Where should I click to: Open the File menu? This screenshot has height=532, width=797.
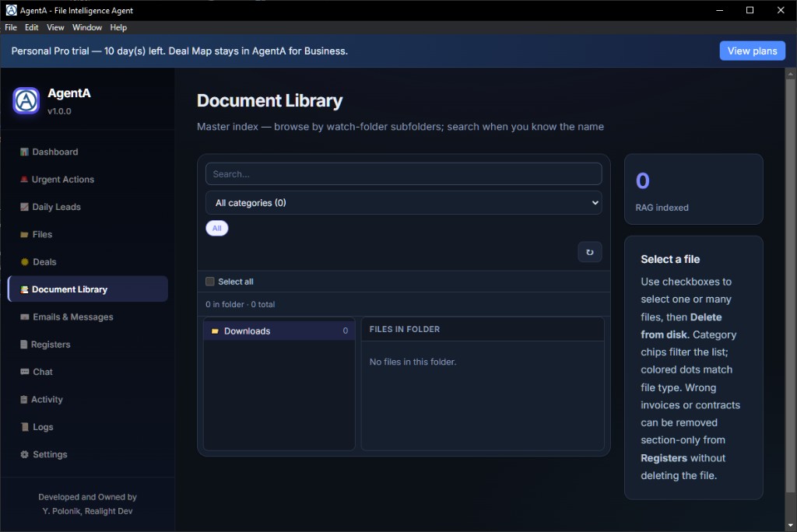click(11, 27)
